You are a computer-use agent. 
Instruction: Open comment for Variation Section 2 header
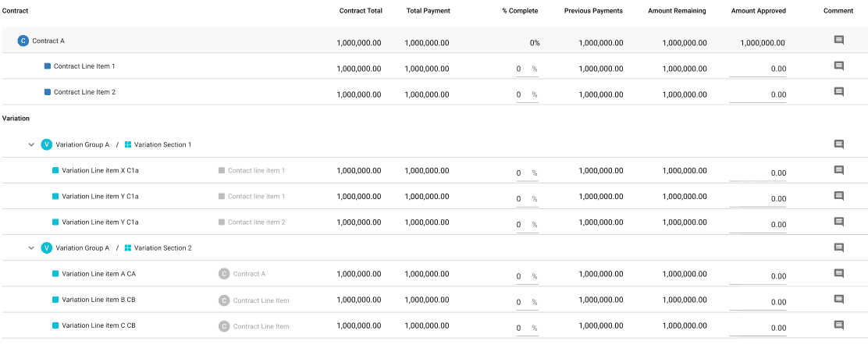(838, 248)
